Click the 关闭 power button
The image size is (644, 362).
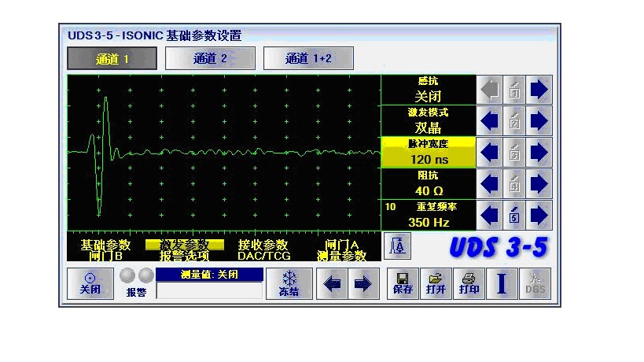point(90,283)
